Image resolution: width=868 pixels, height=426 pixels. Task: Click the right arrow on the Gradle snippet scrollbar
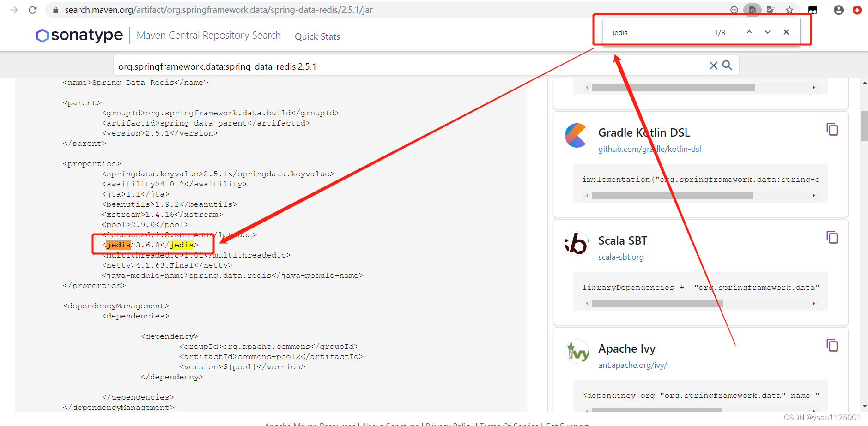point(814,195)
